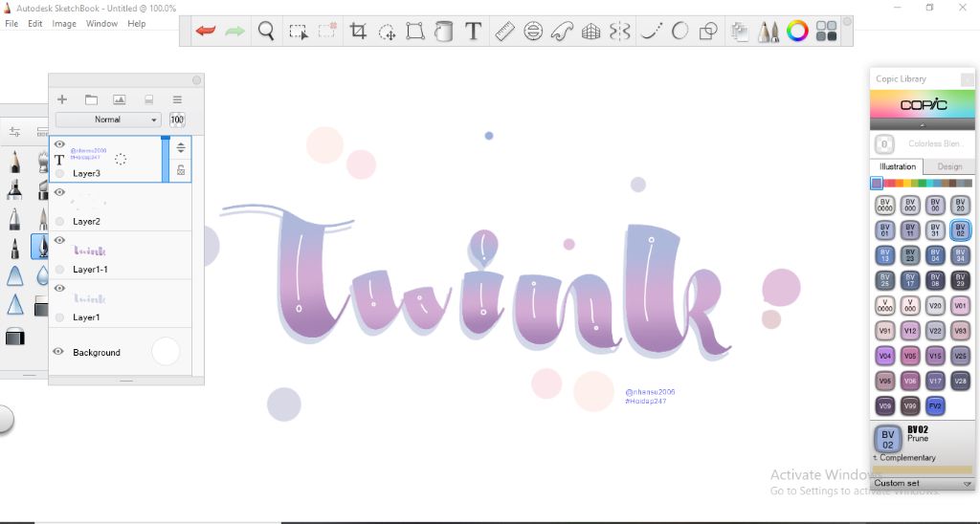Open the Copic Library grid icon

(826, 31)
